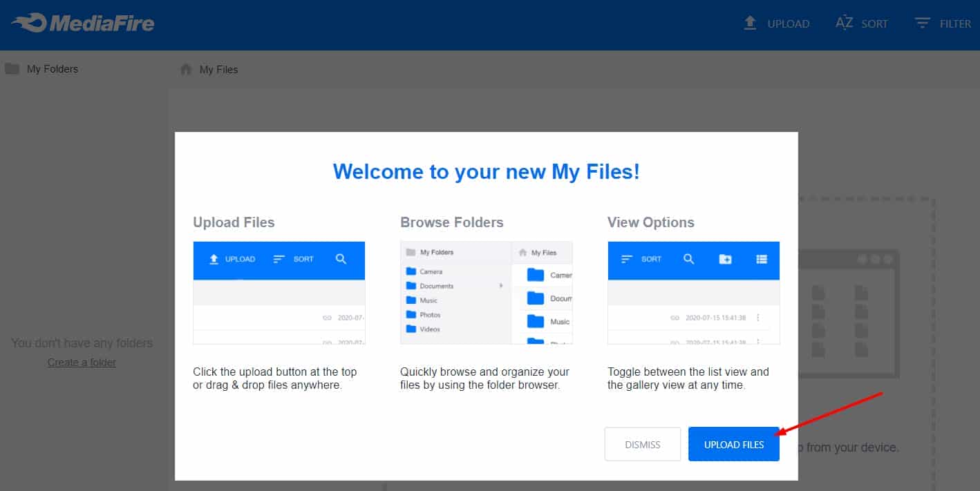Click the View Options tutorial thumbnail
The height and width of the screenshot is (491, 980).
coord(694,293)
